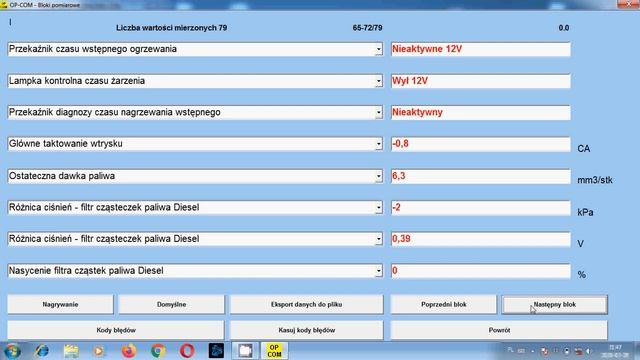Click the Domyślne button

coord(171,304)
